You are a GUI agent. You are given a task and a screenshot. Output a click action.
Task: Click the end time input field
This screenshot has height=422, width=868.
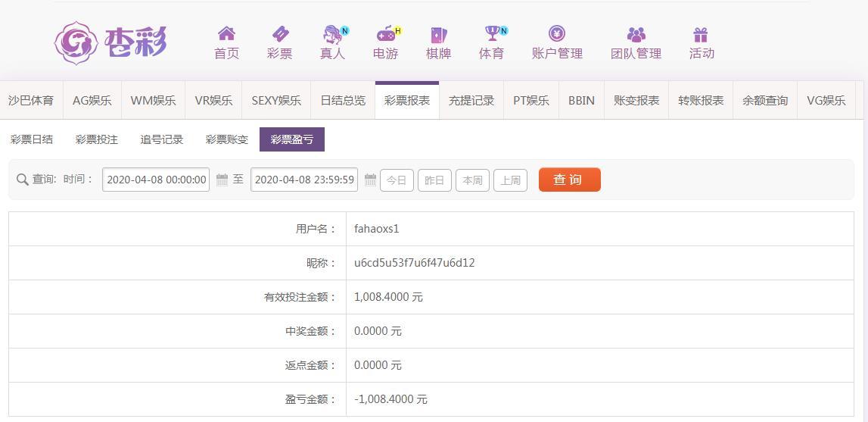(x=304, y=180)
